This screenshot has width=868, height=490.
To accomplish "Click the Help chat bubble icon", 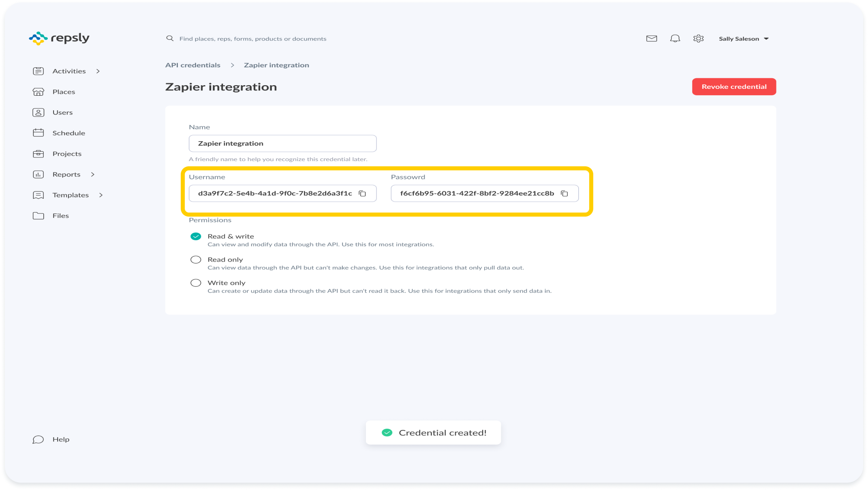I will coord(38,440).
